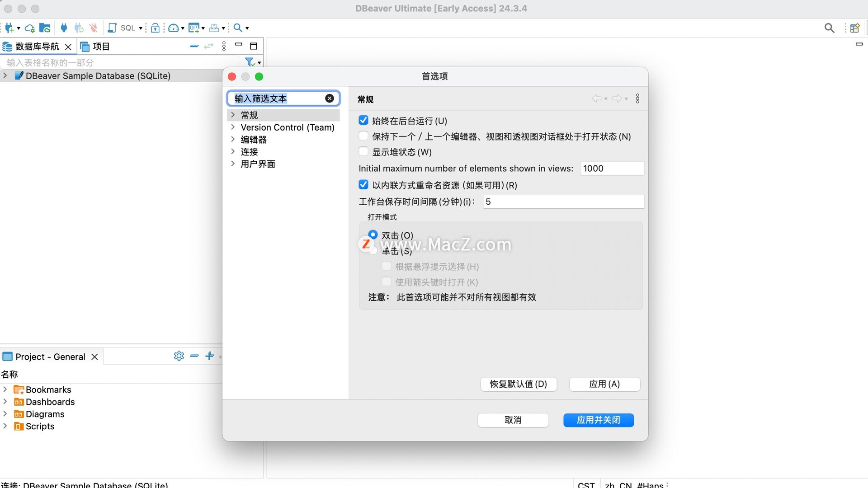Expand the 常规 preferences tree node
Screen dimensions: 868x488
(x=233, y=115)
